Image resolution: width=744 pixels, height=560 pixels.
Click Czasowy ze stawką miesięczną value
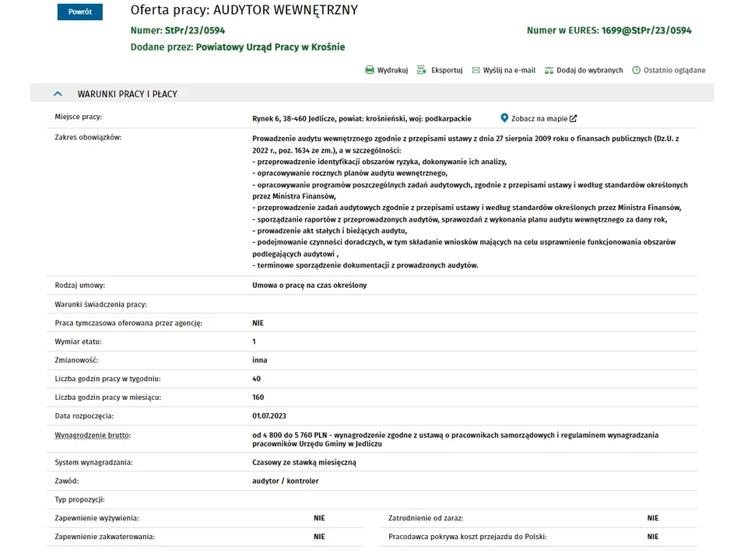pos(304,462)
